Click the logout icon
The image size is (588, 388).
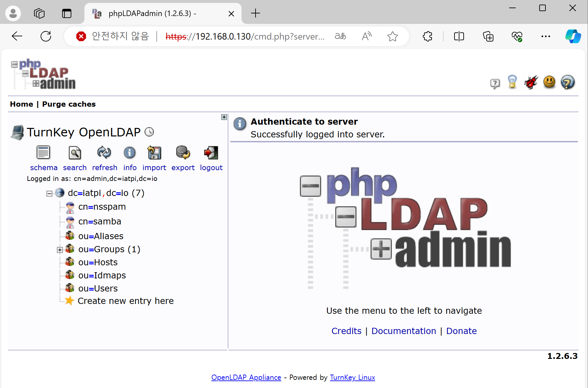click(x=211, y=152)
